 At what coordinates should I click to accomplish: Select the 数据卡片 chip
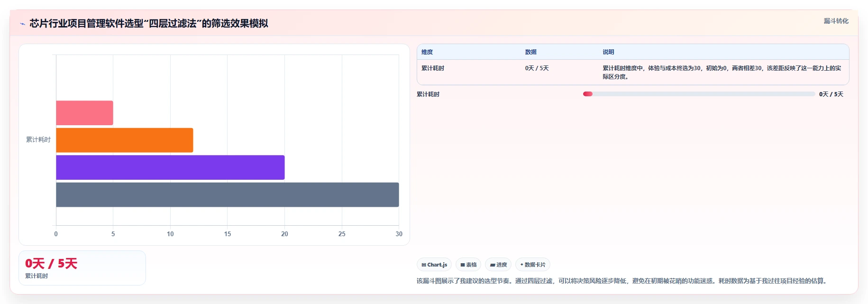533,265
